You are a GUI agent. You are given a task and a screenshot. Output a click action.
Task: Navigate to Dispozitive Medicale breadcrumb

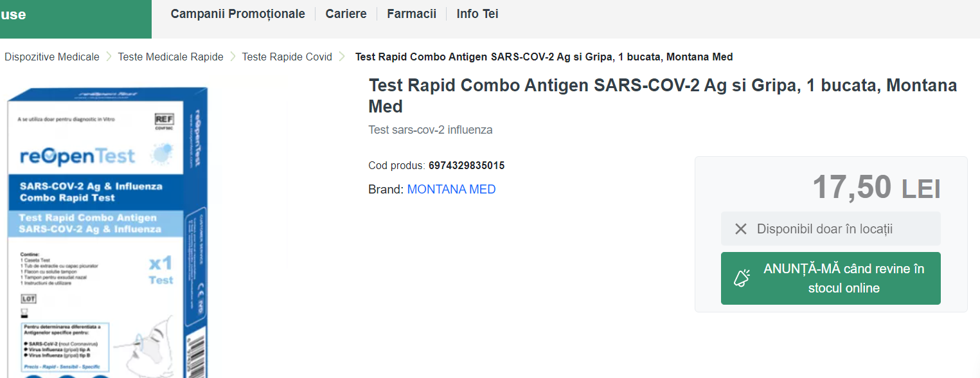tap(51, 57)
